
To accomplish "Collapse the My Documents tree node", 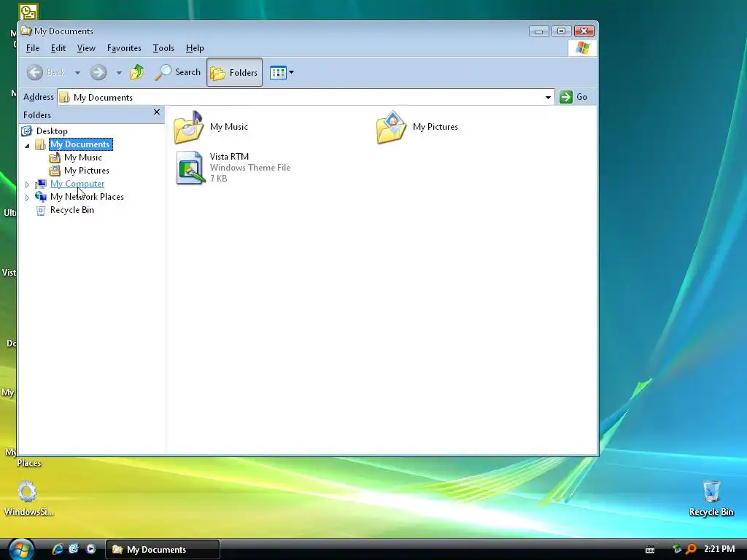I will coord(27,145).
